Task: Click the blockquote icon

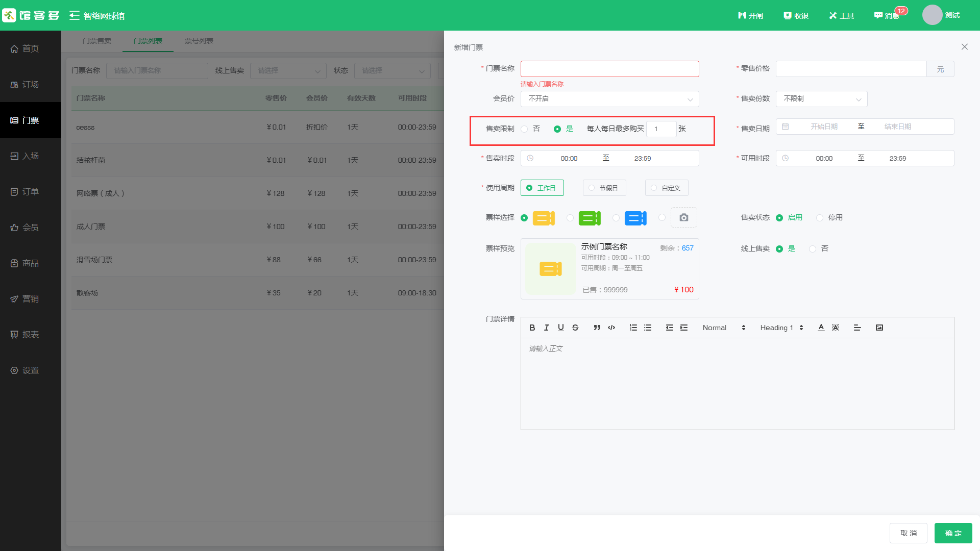Action: 597,328
